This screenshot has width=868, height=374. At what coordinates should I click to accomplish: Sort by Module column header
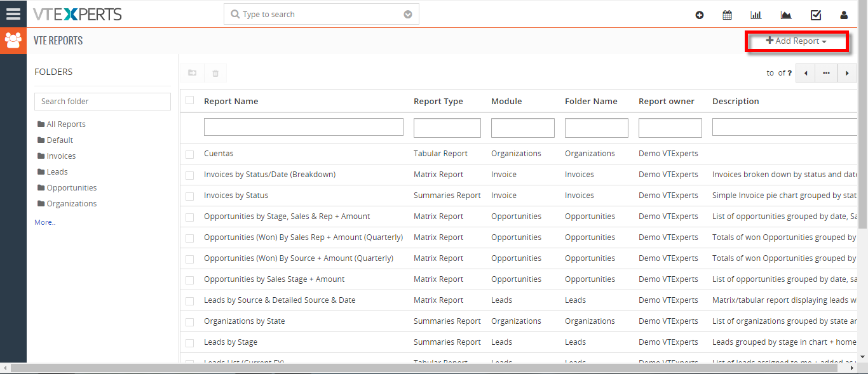[506, 102]
